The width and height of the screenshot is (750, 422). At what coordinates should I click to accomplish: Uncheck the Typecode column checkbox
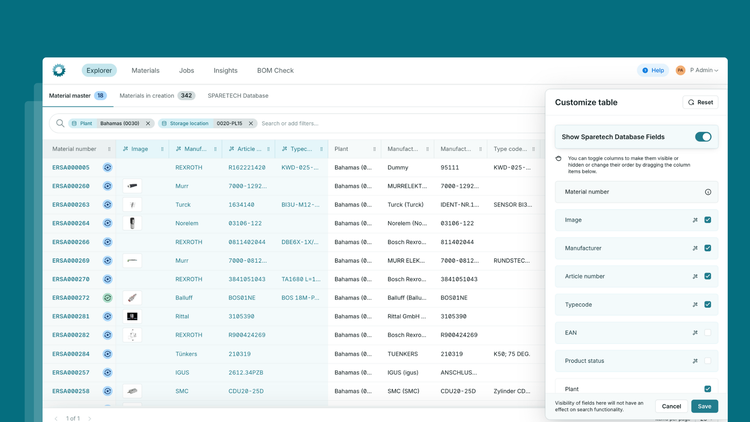tap(708, 305)
